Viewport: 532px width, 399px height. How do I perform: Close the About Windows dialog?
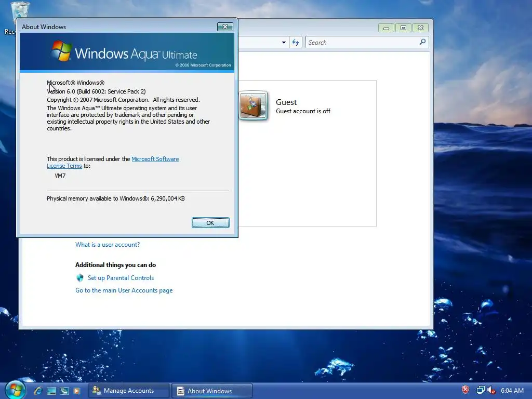pos(225,27)
